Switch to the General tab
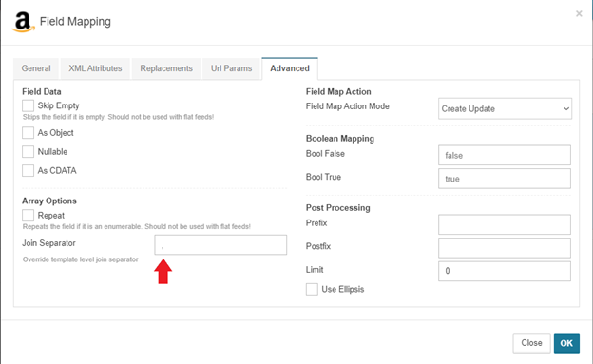The width and height of the screenshot is (593, 364). click(36, 68)
